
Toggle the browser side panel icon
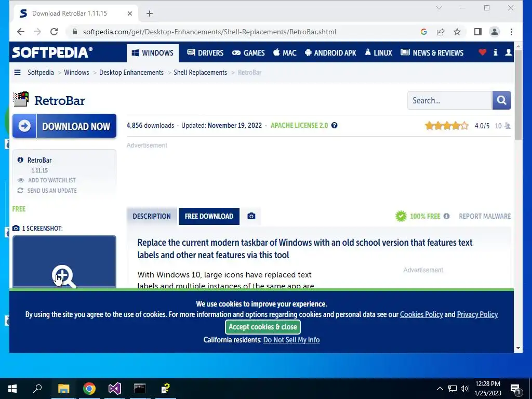478,32
